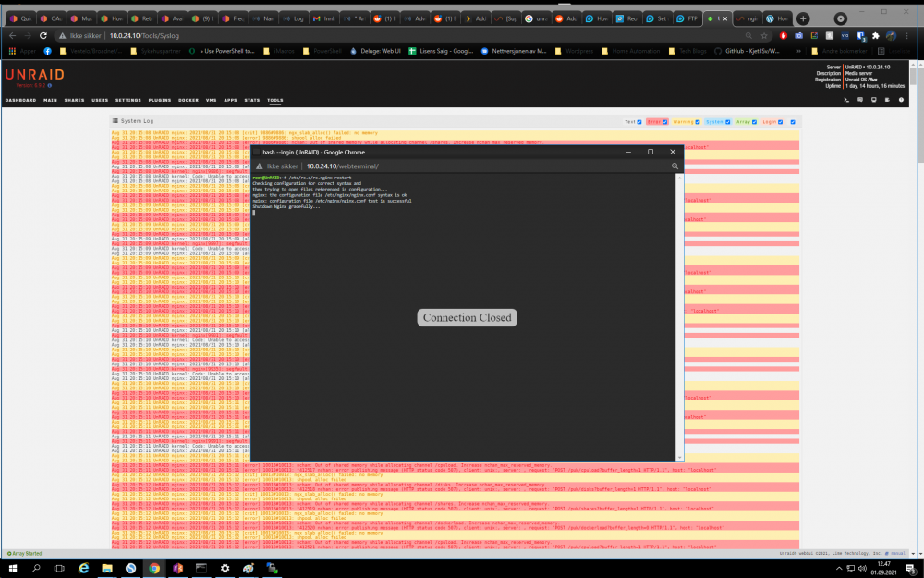Toggle the unlabeled last filter checkbox

pos(793,122)
